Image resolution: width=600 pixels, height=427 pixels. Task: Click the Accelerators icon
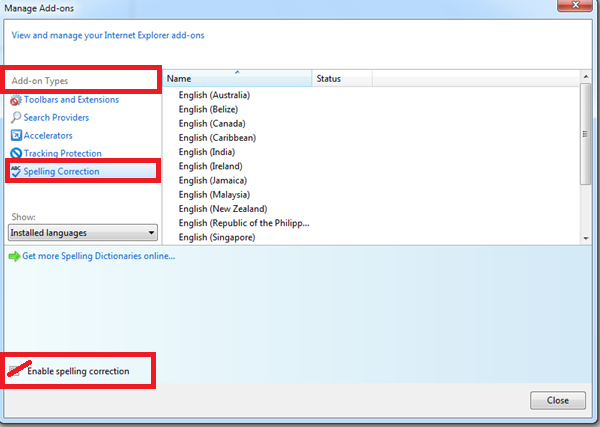pos(16,135)
